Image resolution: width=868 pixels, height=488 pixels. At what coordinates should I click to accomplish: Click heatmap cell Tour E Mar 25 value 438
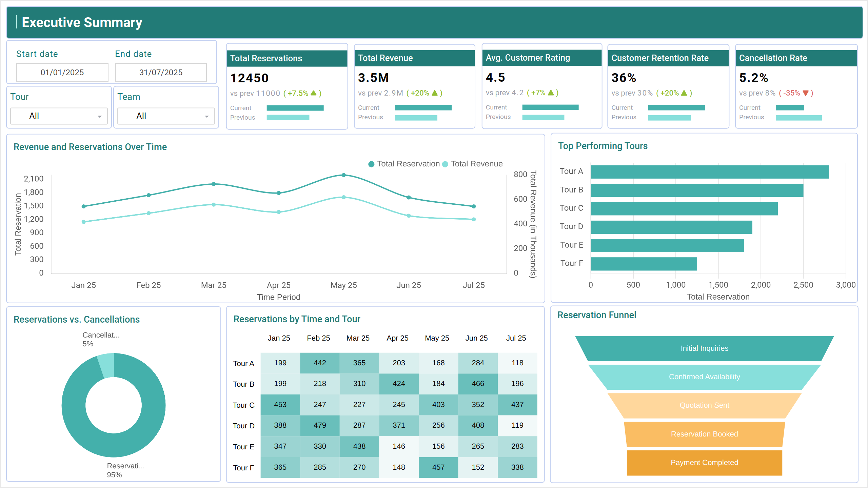point(359,446)
